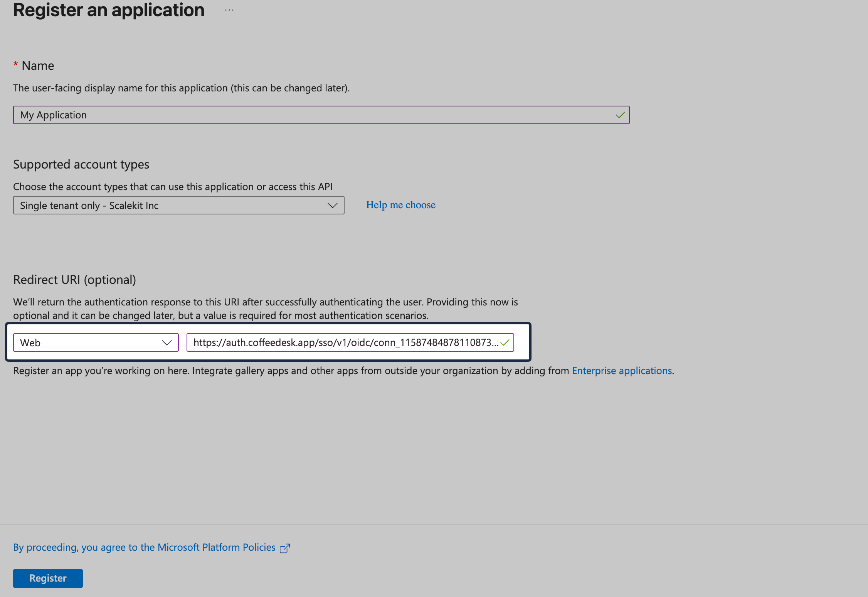Screen dimensions: 868x597
Task: Click the Help me choose link
Action: click(400, 205)
